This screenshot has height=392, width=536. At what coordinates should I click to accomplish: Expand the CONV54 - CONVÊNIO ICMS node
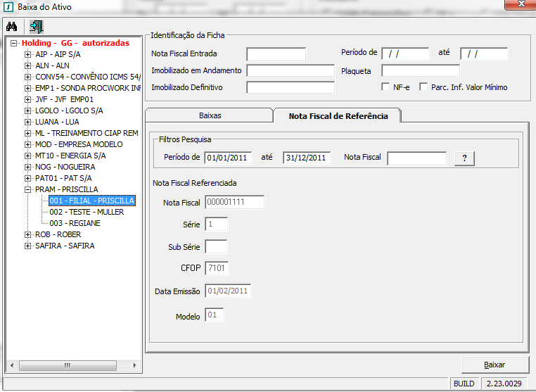pyautogui.click(x=27, y=77)
